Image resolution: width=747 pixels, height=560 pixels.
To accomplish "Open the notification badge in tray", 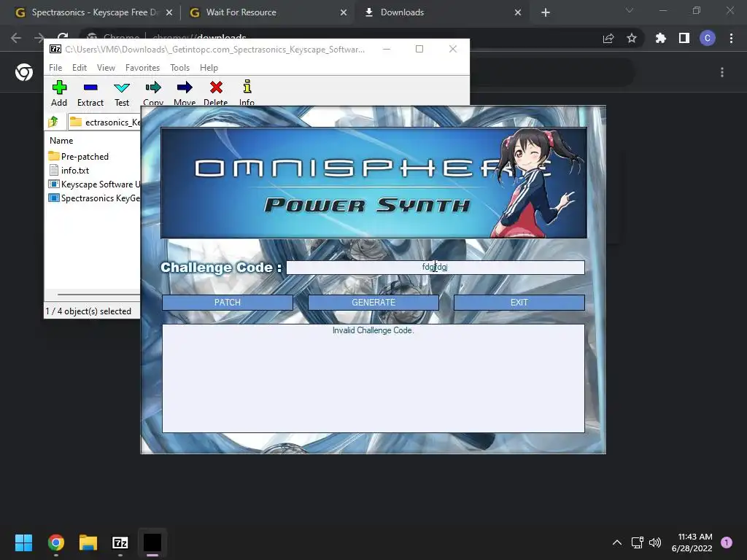I will 727,542.
